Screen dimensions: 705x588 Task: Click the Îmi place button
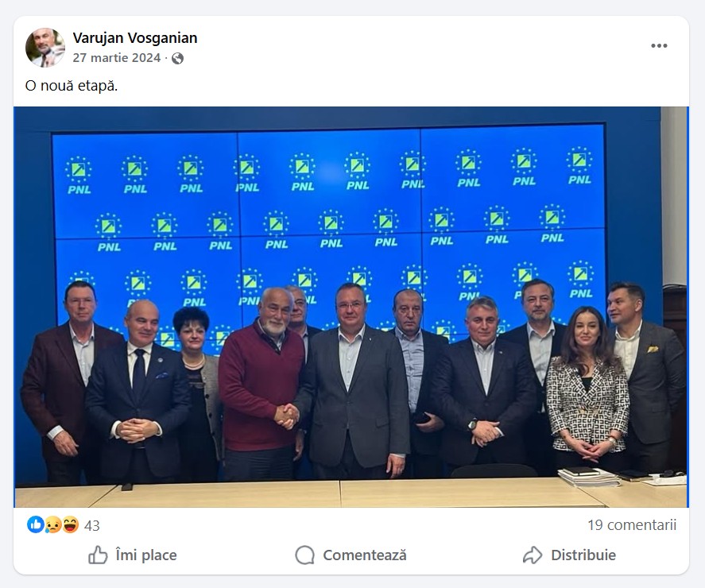coord(132,555)
